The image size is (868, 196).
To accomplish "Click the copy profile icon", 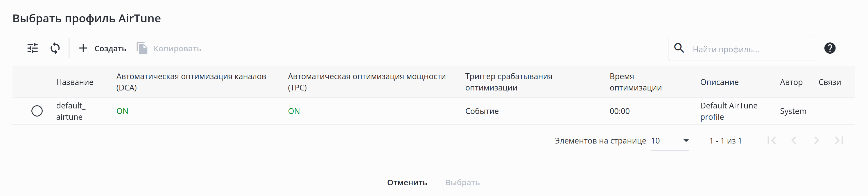I will coord(142,48).
